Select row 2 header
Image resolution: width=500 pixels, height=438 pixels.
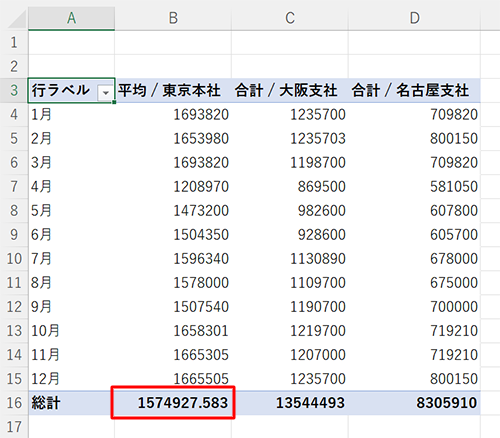(14, 66)
